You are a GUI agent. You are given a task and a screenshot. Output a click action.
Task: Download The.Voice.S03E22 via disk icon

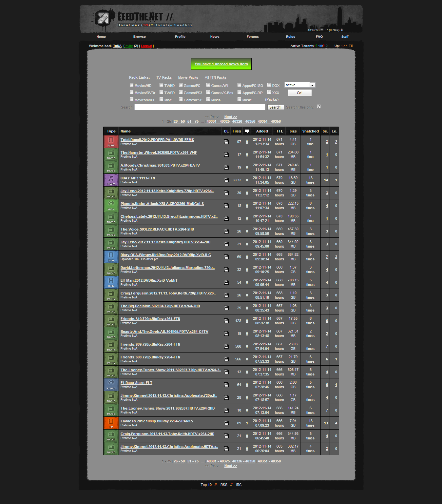pos(226,231)
